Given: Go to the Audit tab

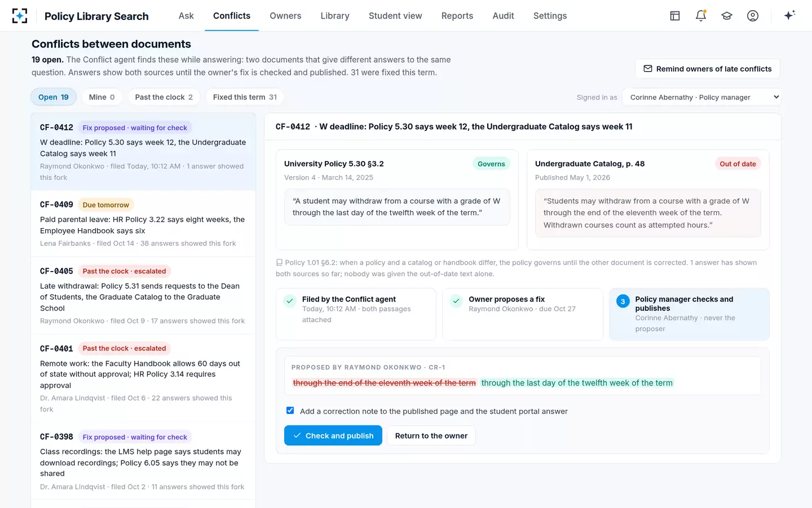Looking at the screenshot, I should tap(503, 16).
